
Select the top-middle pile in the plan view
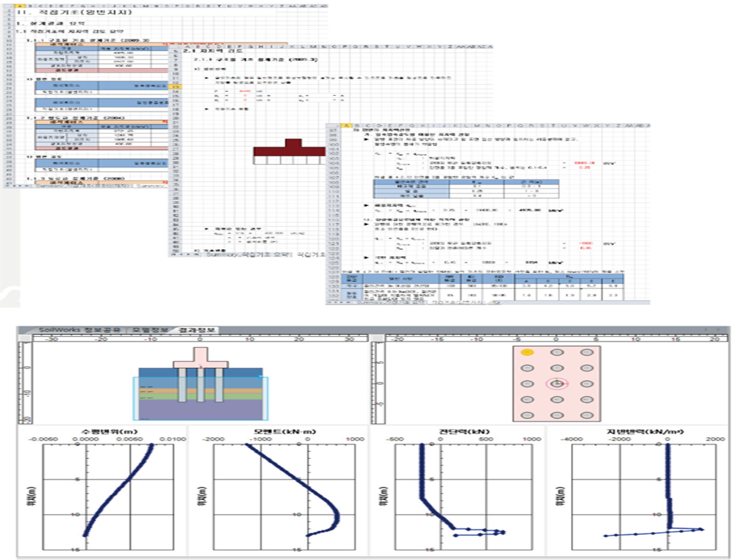[557, 353]
